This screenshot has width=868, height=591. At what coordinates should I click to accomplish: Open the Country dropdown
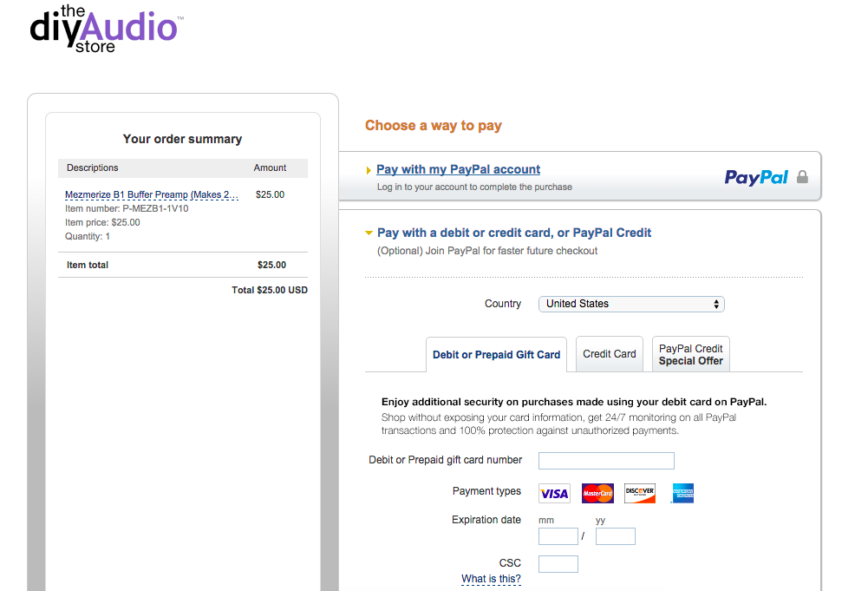(631, 304)
